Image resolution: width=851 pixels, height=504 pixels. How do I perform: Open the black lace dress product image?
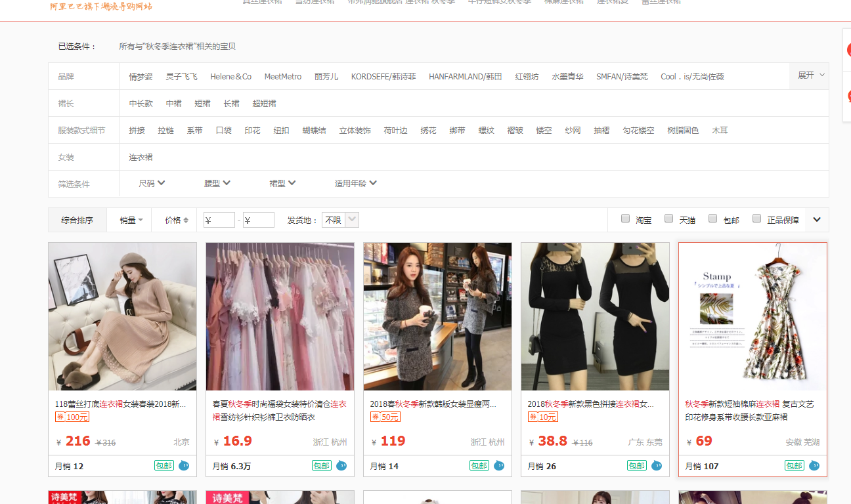click(596, 317)
